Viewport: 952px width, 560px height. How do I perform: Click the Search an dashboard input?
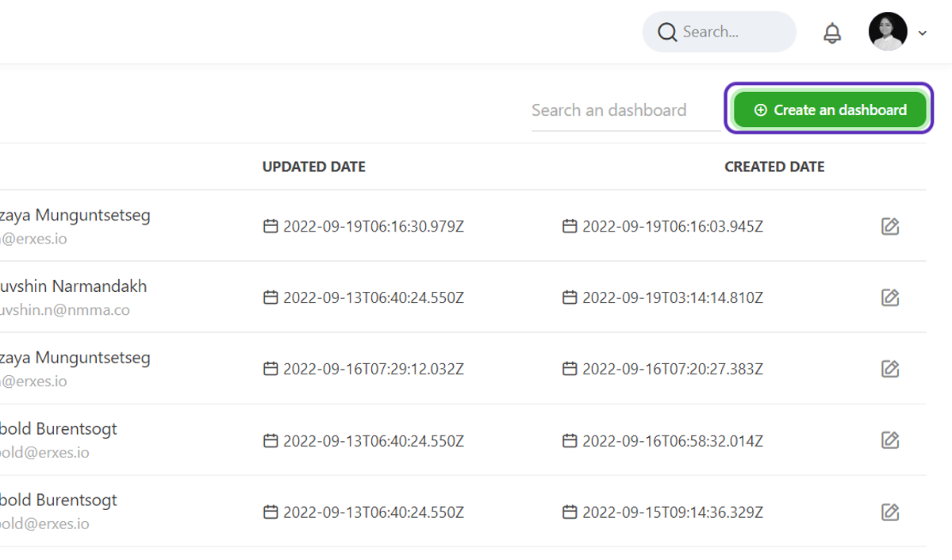(626, 110)
